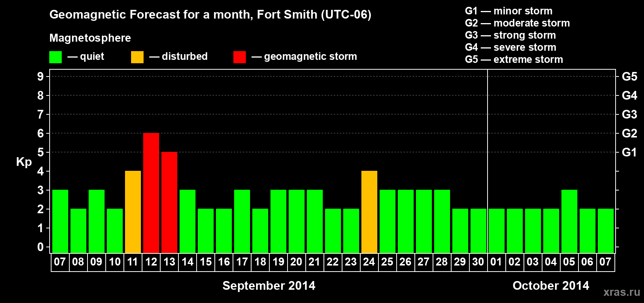Click date cell 18 in September
644x303 pixels.
pyautogui.click(x=260, y=262)
